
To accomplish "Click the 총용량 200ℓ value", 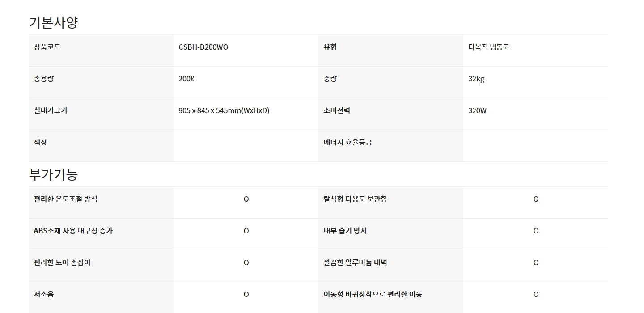I will pos(186,79).
